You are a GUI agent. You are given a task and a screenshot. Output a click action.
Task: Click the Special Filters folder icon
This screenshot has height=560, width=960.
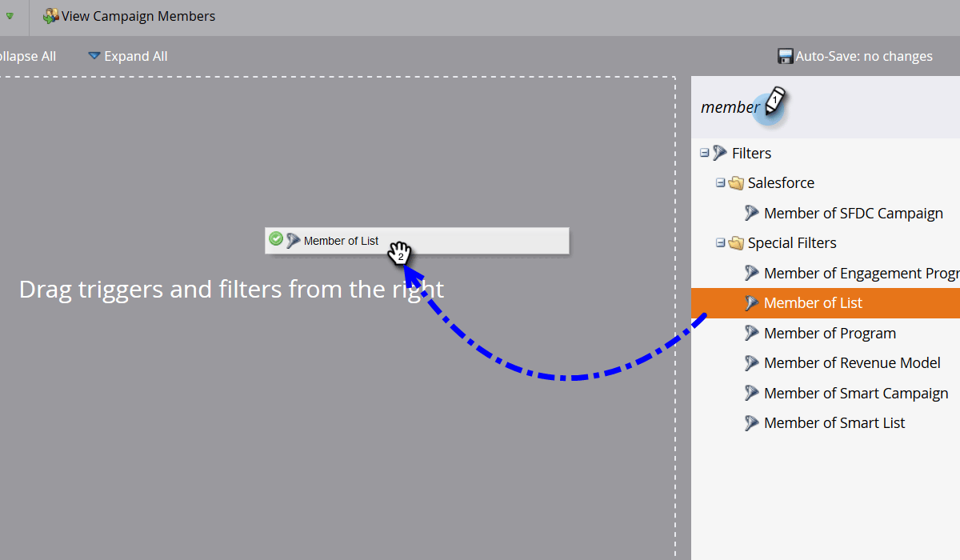click(x=736, y=242)
